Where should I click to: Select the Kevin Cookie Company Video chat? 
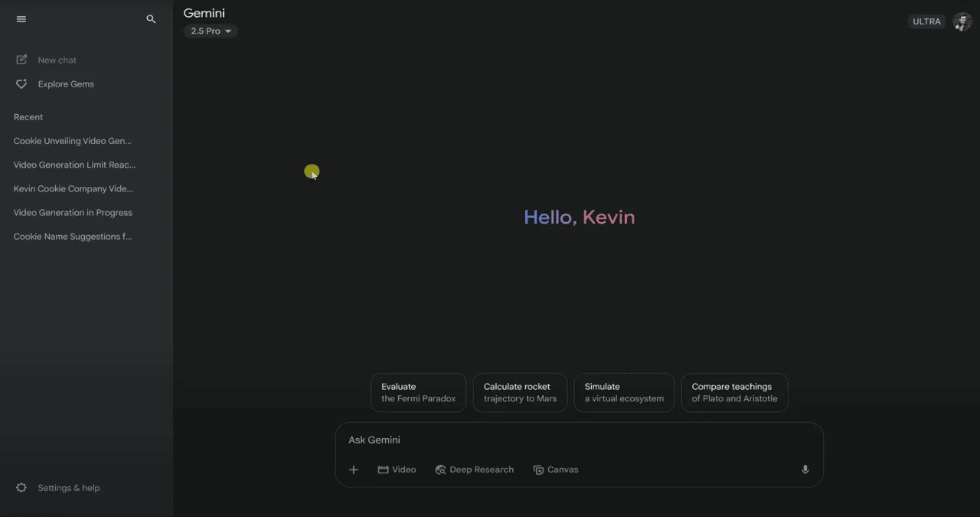73,188
